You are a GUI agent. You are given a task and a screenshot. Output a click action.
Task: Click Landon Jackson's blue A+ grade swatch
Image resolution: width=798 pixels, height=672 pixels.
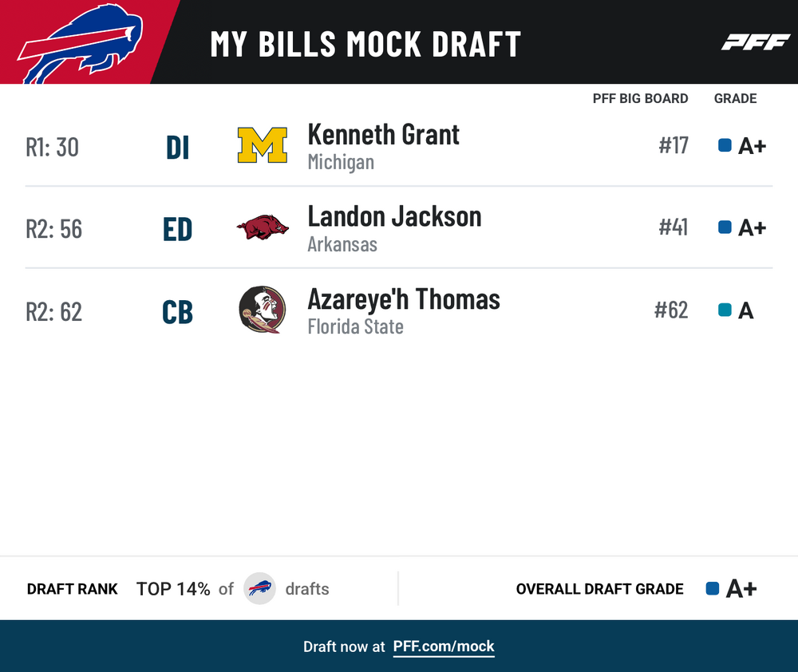point(725,227)
